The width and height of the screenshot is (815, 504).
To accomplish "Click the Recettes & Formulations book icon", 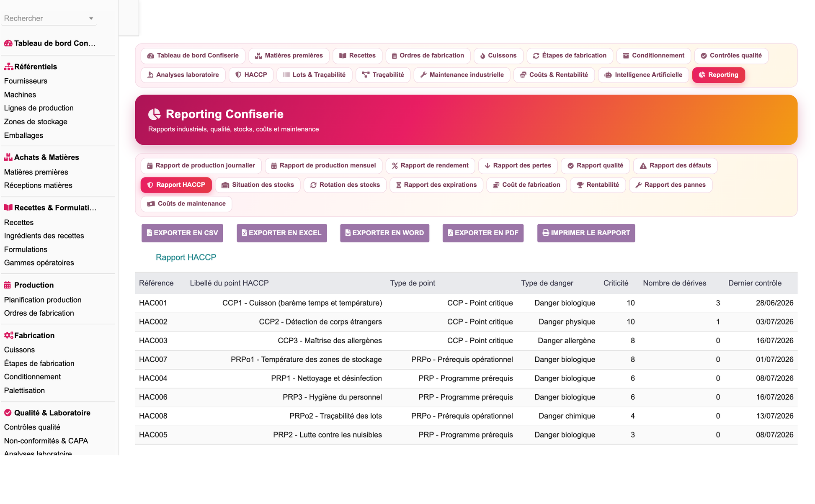I will (8, 208).
